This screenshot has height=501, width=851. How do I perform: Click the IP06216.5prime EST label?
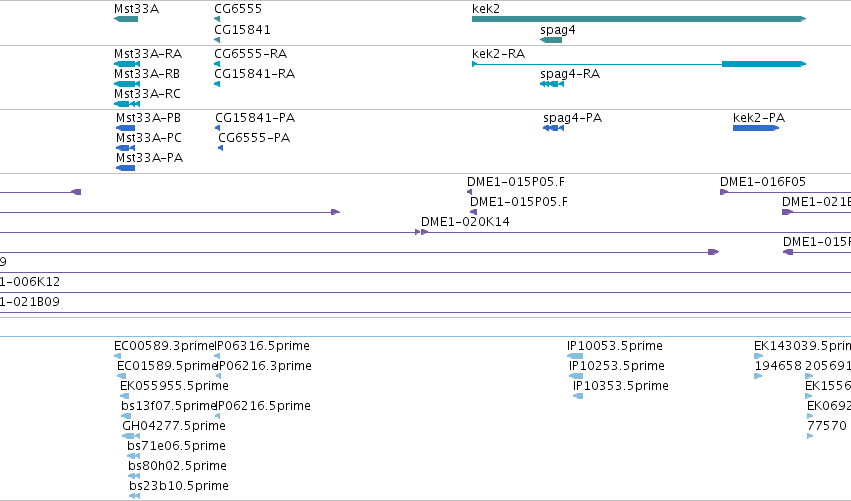pos(263,406)
